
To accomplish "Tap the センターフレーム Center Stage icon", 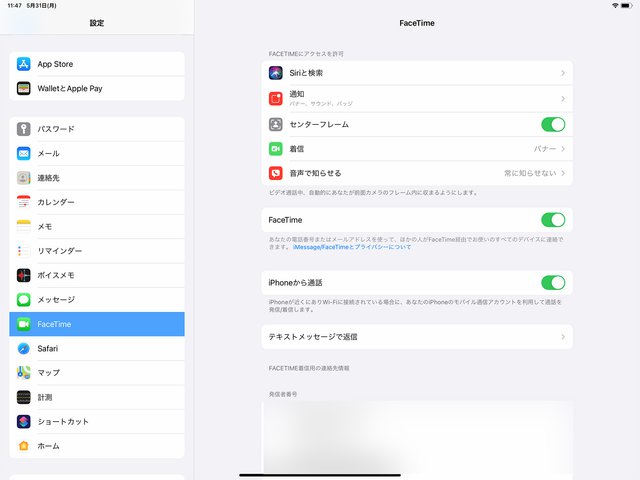I will pyautogui.click(x=276, y=124).
